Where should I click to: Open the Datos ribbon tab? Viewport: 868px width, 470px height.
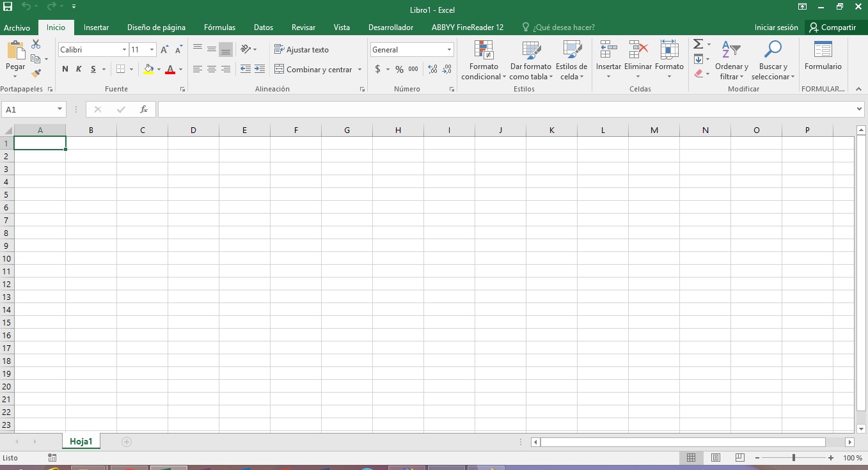(x=263, y=27)
